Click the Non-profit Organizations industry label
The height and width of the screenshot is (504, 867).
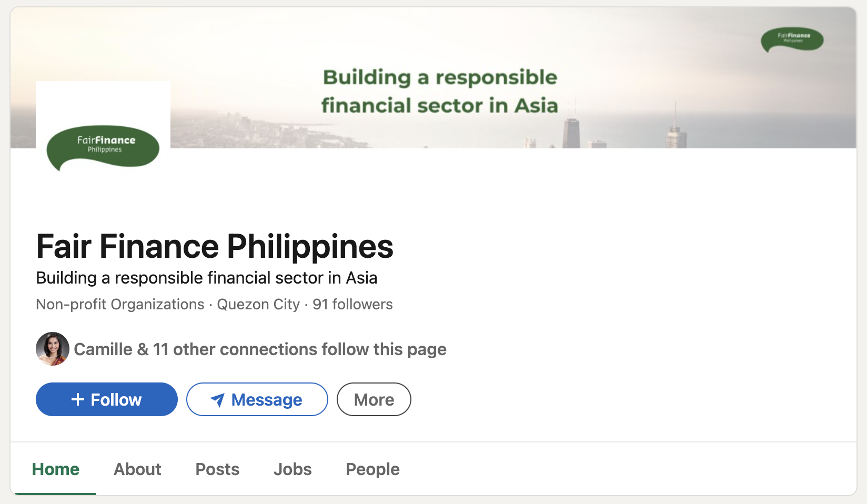coord(120,304)
